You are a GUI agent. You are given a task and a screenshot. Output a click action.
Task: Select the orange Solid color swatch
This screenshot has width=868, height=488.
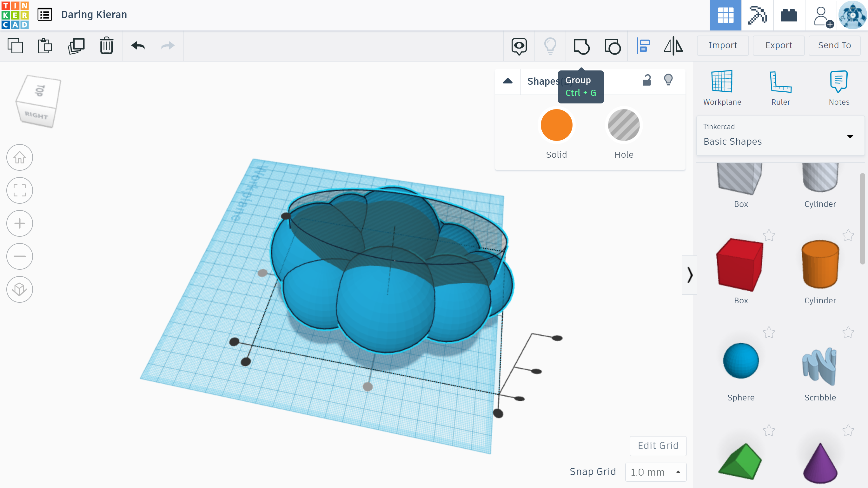[556, 125]
